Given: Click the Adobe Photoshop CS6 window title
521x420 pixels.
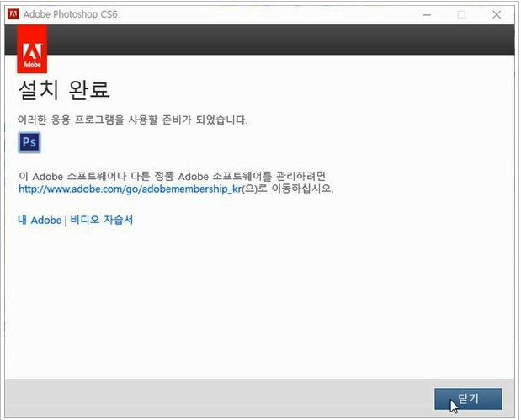Looking at the screenshot, I should 70,14.
